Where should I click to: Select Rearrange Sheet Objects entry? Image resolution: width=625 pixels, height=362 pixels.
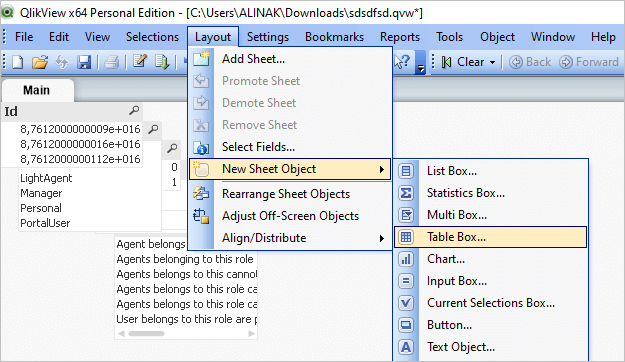[290, 194]
